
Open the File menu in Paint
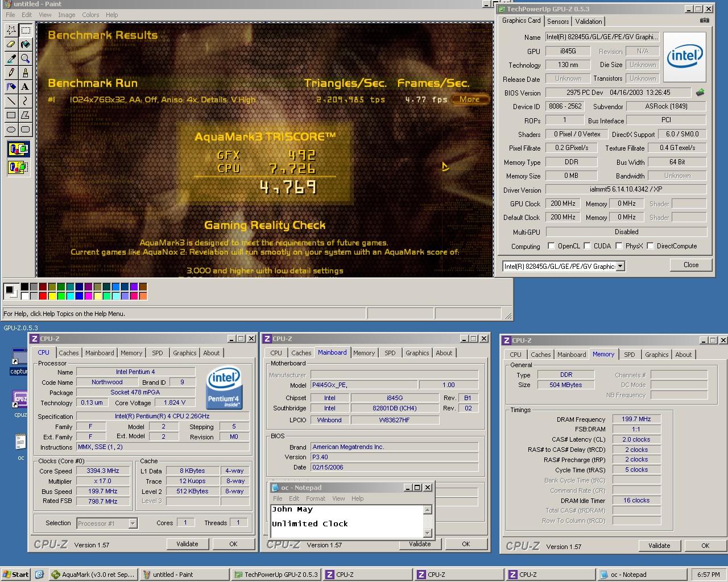click(10, 15)
